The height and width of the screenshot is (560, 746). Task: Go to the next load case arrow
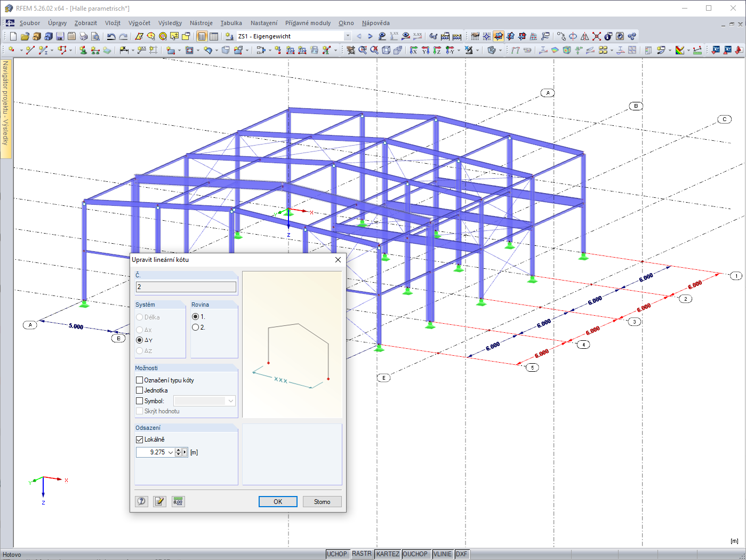370,36
